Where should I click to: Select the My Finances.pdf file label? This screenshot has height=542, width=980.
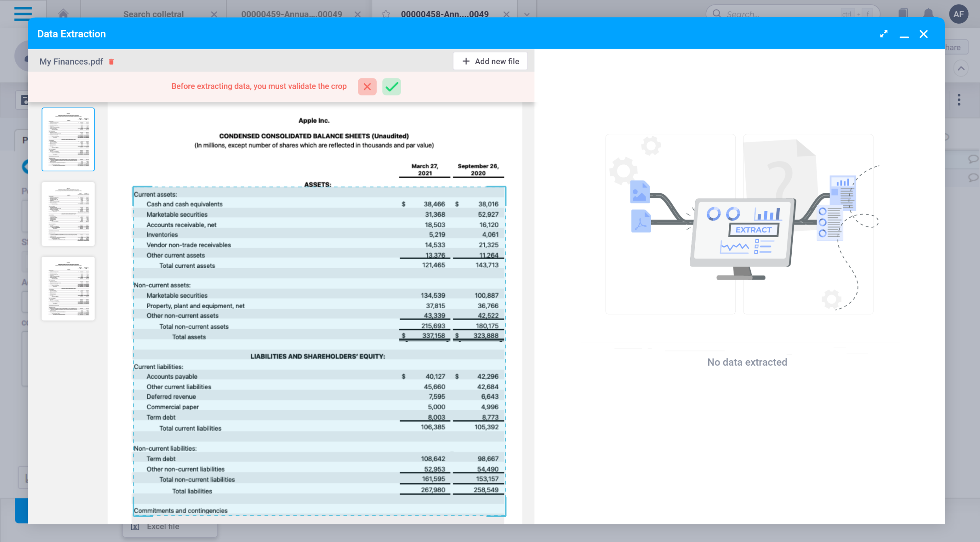point(71,62)
